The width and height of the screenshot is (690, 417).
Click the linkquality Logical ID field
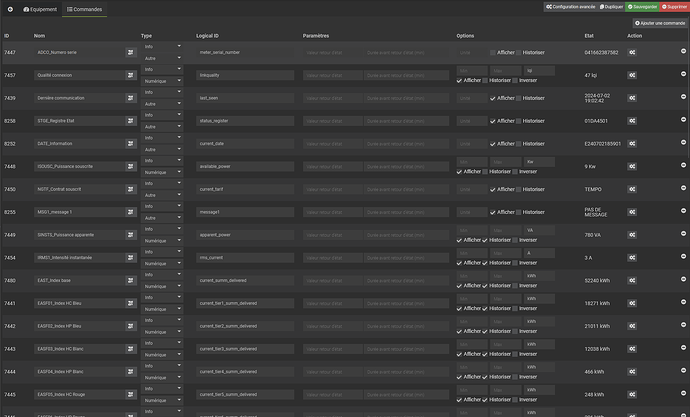pyautogui.click(x=245, y=75)
